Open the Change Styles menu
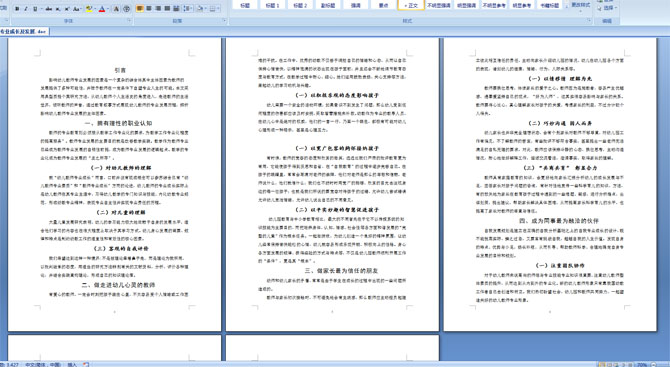 (581, 6)
